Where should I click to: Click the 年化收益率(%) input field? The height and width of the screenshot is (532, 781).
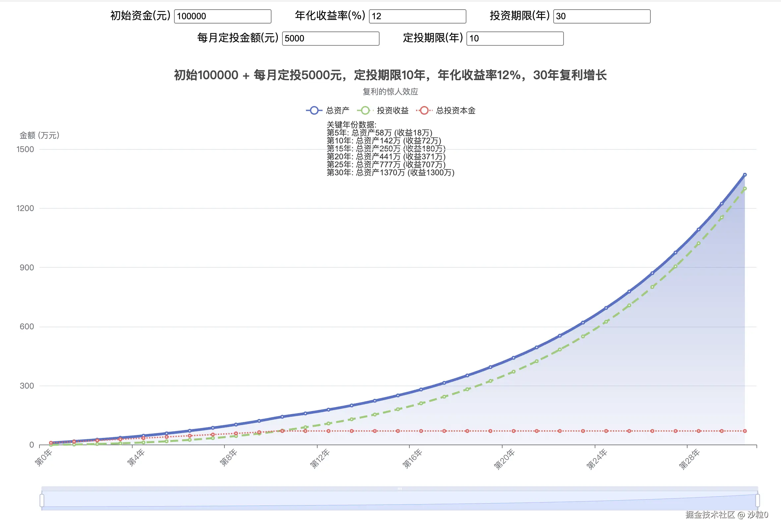[x=417, y=16]
